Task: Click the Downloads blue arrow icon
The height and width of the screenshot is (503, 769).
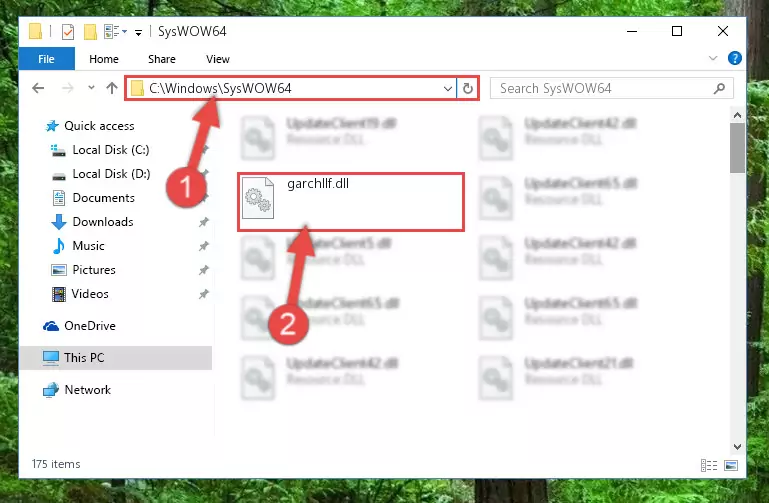Action: click(59, 222)
